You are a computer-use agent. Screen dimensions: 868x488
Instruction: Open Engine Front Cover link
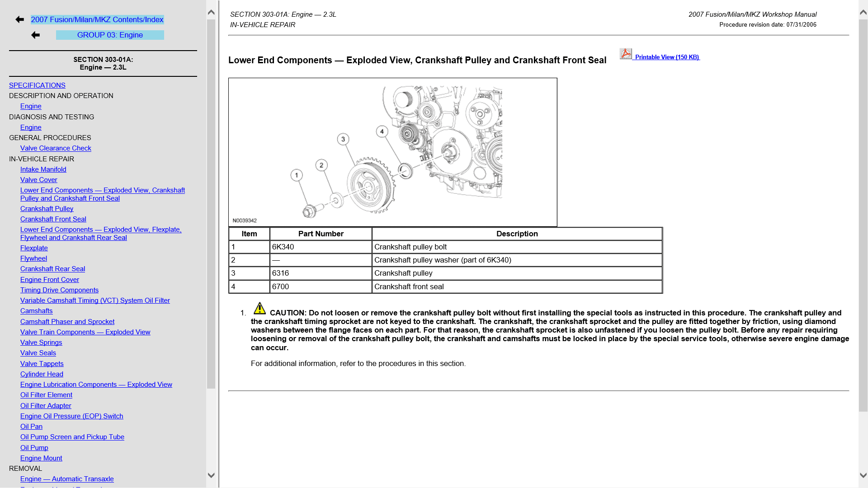click(49, 280)
